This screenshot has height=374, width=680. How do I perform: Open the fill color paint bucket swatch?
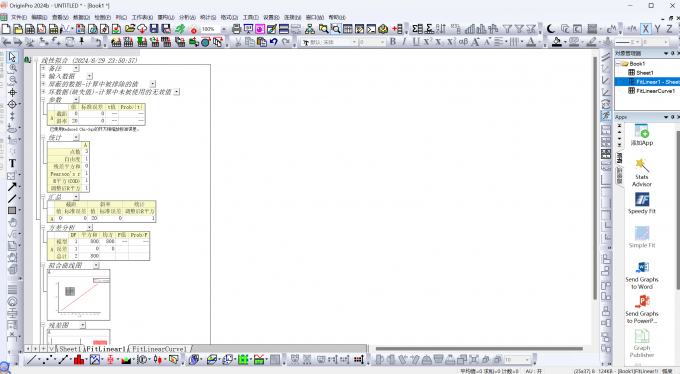pyautogui.click(x=557, y=42)
